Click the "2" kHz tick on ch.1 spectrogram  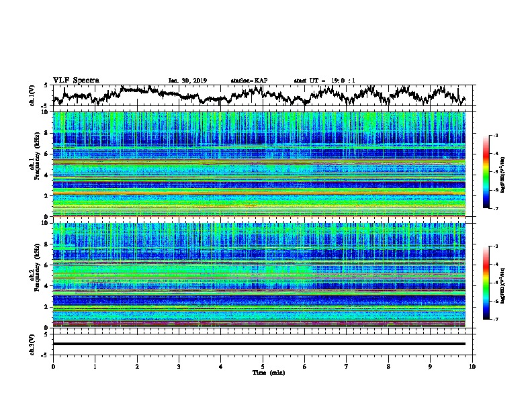pyautogui.click(x=48, y=196)
